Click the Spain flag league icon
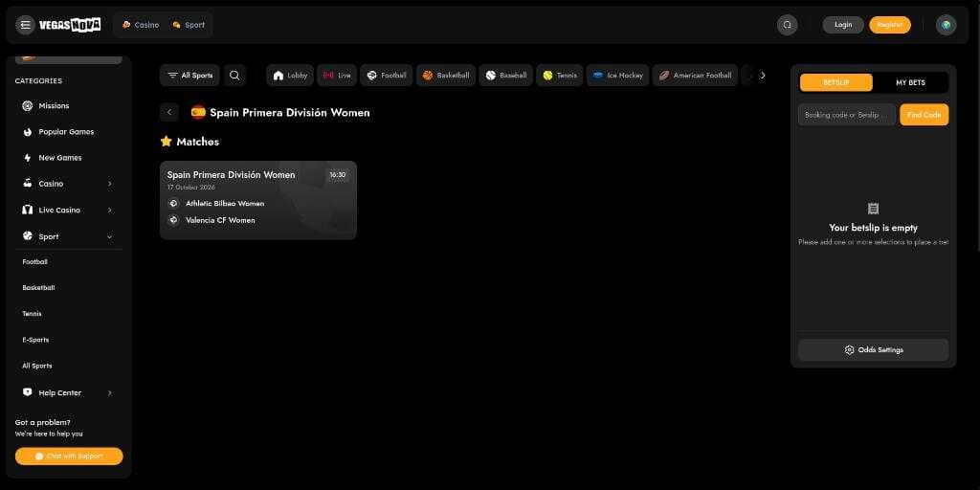 198,113
